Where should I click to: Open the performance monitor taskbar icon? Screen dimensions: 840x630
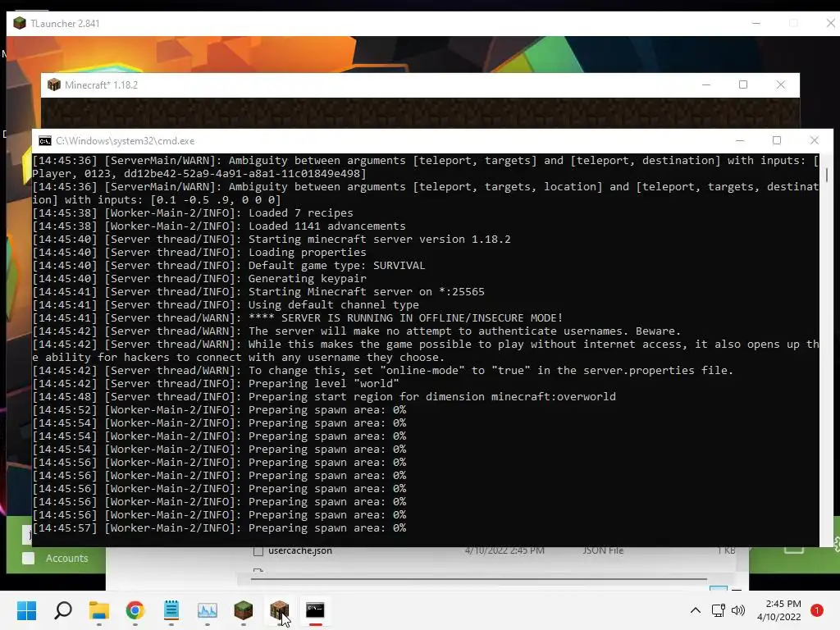208,610
